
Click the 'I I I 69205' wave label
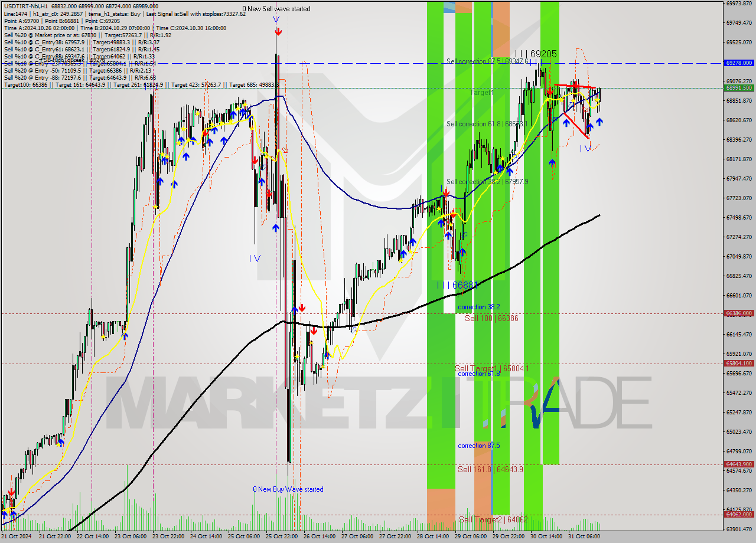point(536,54)
